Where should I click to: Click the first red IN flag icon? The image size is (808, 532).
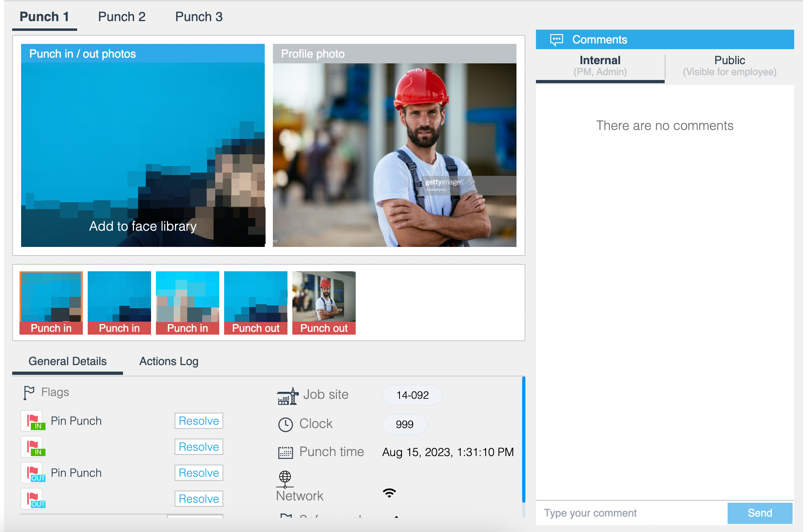pos(32,421)
